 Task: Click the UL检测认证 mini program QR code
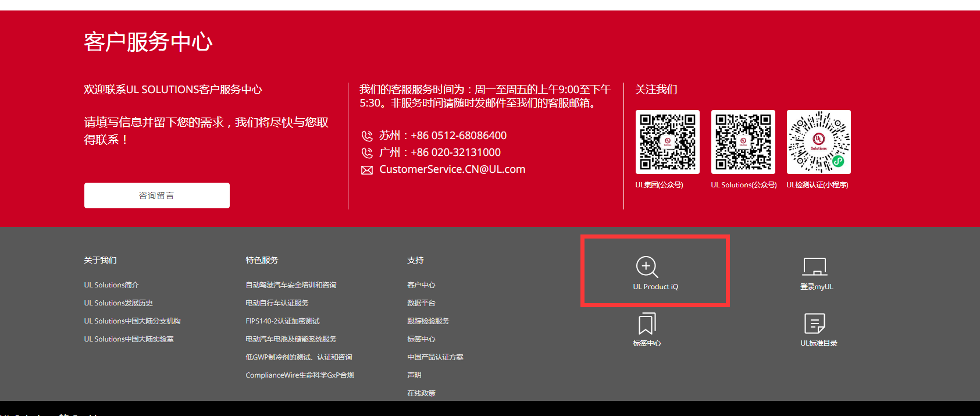tap(818, 142)
